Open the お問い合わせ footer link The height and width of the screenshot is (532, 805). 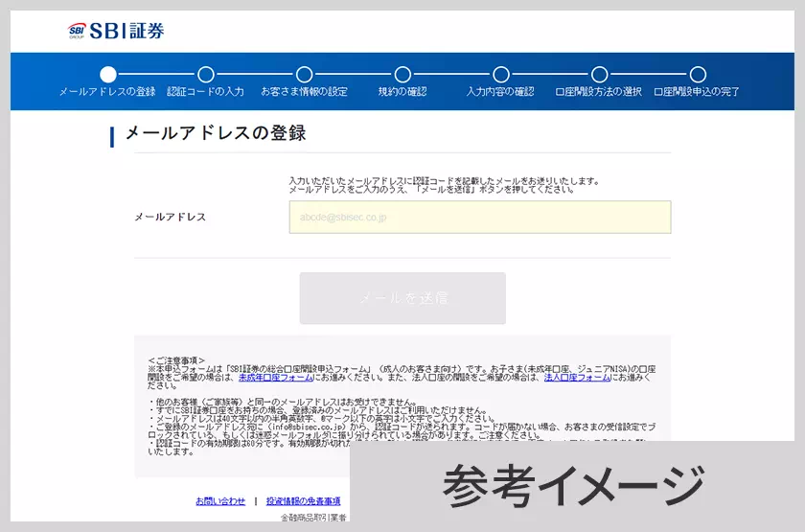pos(220,501)
